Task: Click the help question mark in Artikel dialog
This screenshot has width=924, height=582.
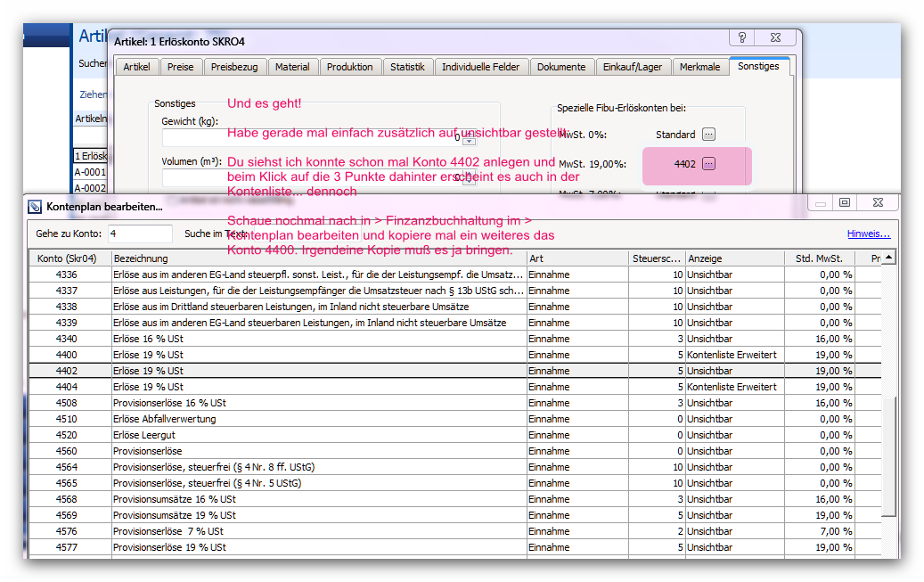Action: [742, 37]
